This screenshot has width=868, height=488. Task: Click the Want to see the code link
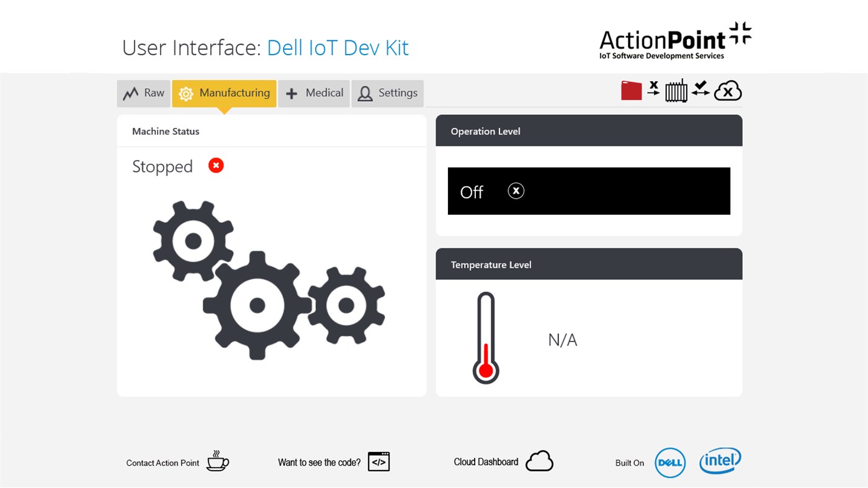(x=320, y=462)
